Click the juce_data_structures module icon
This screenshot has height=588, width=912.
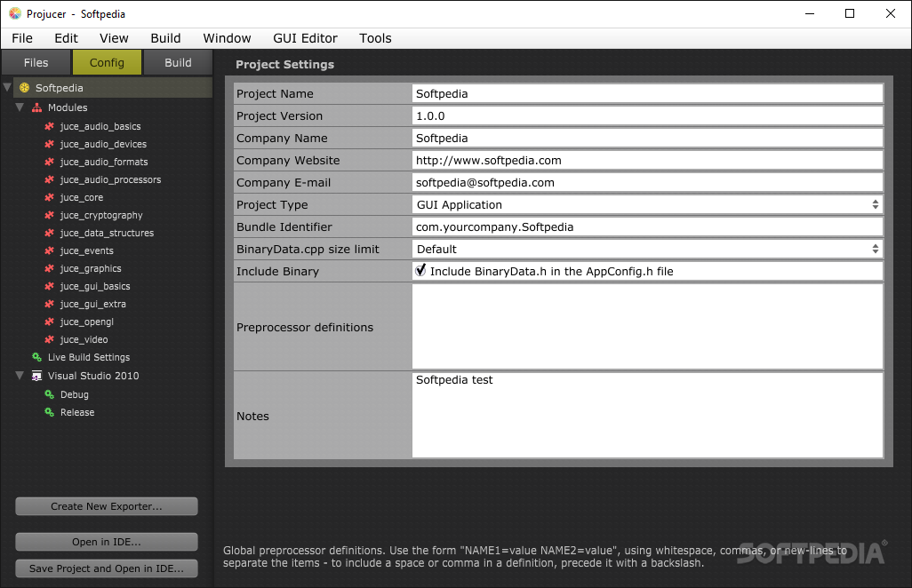point(50,233)
